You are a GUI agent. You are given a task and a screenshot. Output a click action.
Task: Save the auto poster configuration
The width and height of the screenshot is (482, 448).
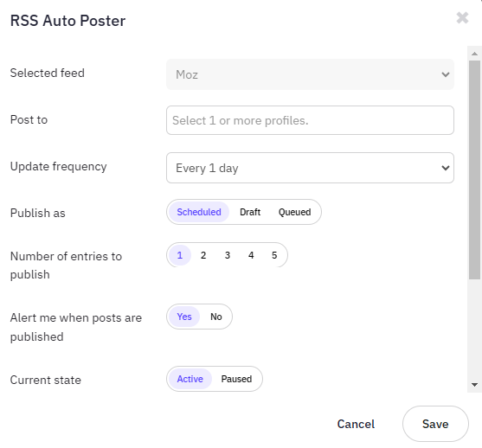pyautogui.click(x=435, y=424)
